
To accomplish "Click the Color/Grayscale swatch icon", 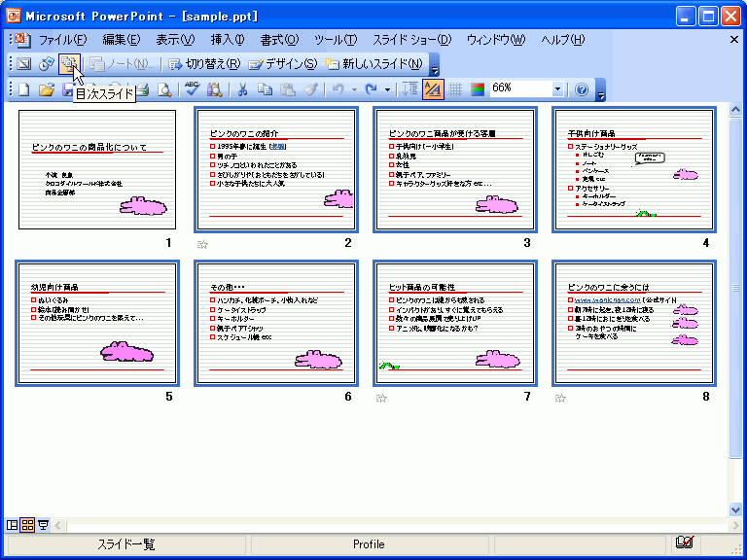I will click(x=477, y=89).
